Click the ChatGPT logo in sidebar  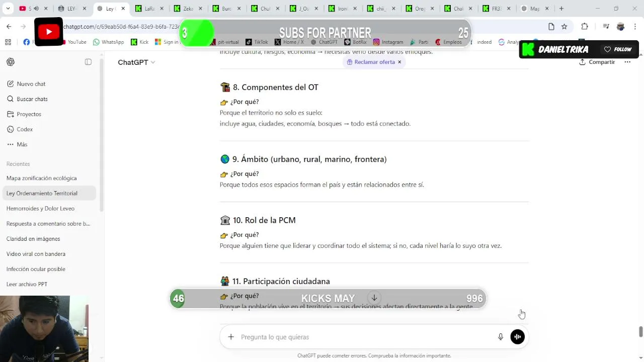[x=11, y=62]
